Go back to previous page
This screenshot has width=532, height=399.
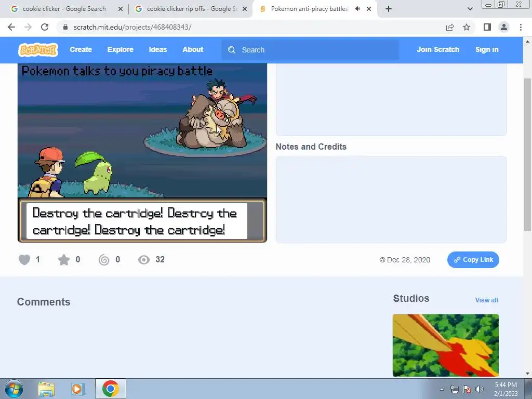coord(11,27)
